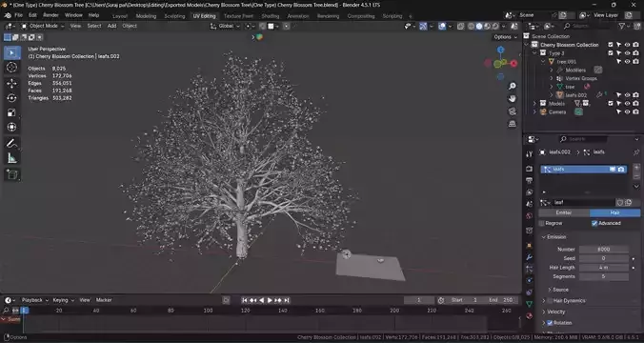Image resolution: width=644 pixels, height=343 pixels.
Task: Select the Measure tool
Action: 12,158
